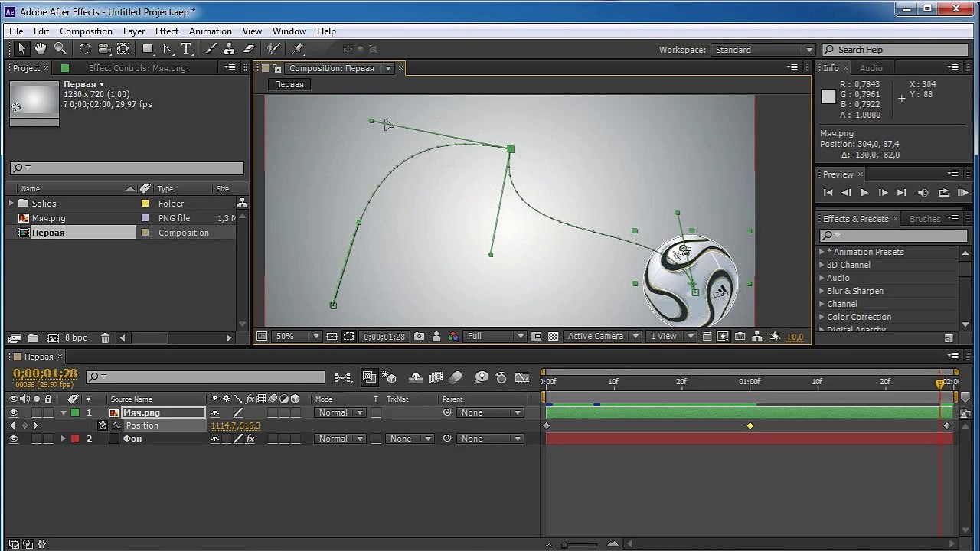Switch to the Effect Controls: Мяч.png tab
980x551 pixels.
pos(137,68)
